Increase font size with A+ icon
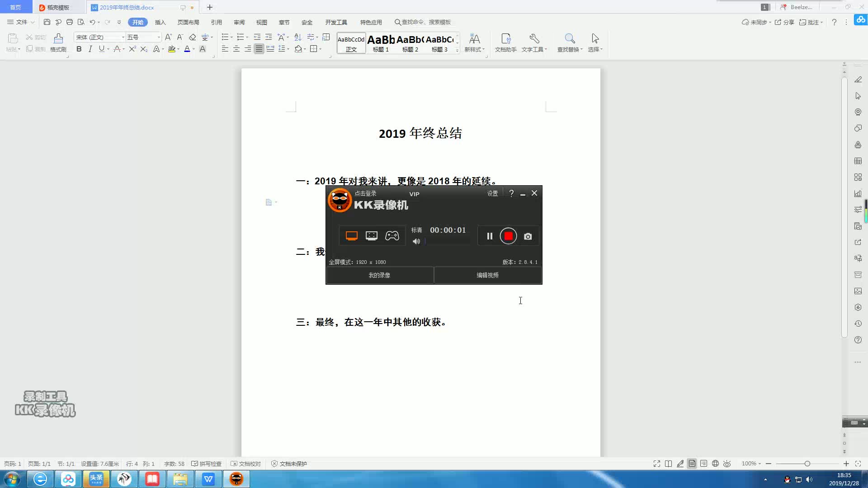This screenshot has width=868, height=488. (x=168, y=37)
